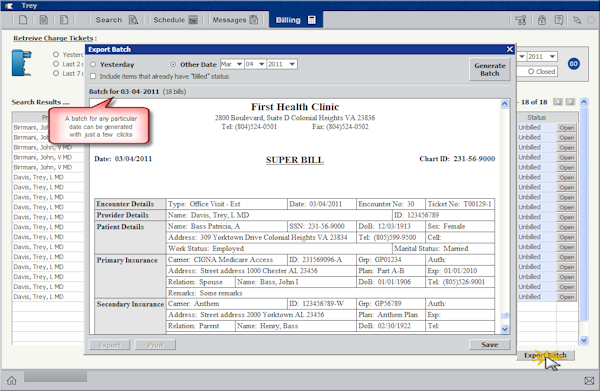Open the help question mark icon
The height and width of the screenshot is (391, 600).
point(559,20)
